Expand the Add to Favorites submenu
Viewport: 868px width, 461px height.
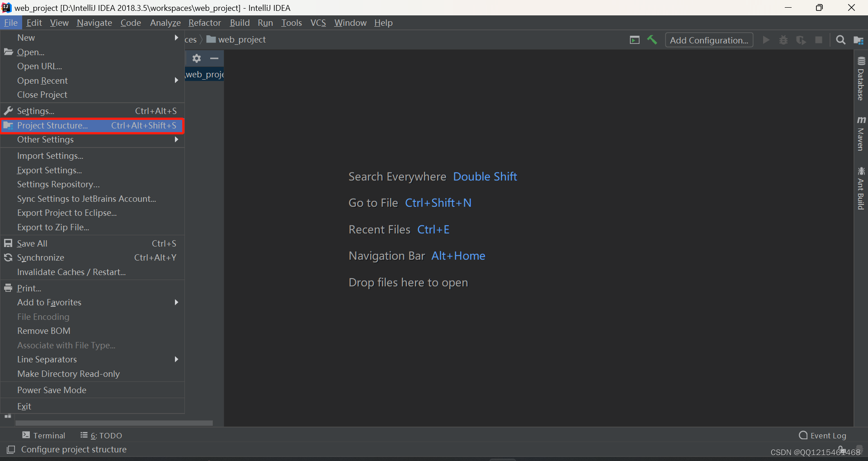pyautogui.click(x=92, y=302)
